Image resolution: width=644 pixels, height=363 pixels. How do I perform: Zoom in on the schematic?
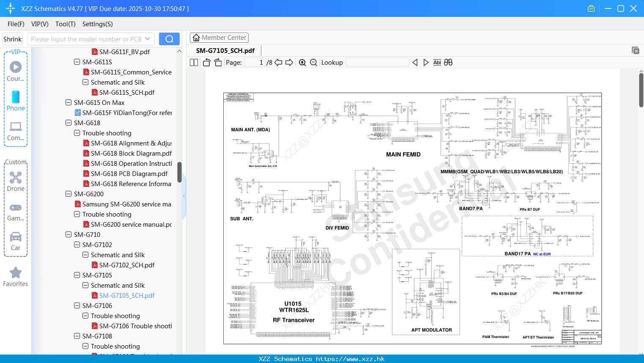click(x=302, y=62)
